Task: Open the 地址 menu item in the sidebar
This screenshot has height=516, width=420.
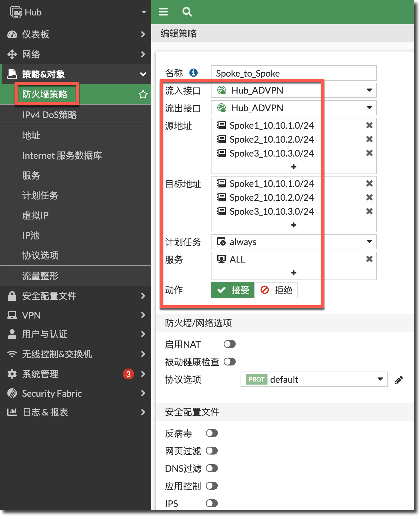Action: (x=31, y=135)
